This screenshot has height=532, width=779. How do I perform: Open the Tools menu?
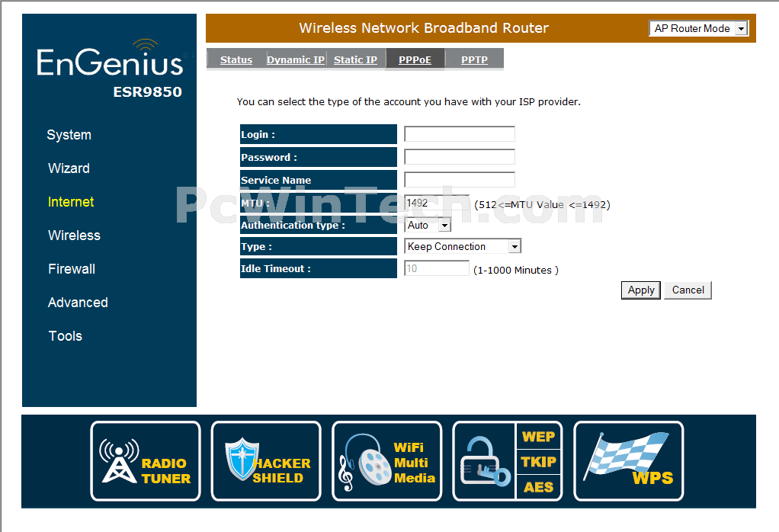pos(65,336)
